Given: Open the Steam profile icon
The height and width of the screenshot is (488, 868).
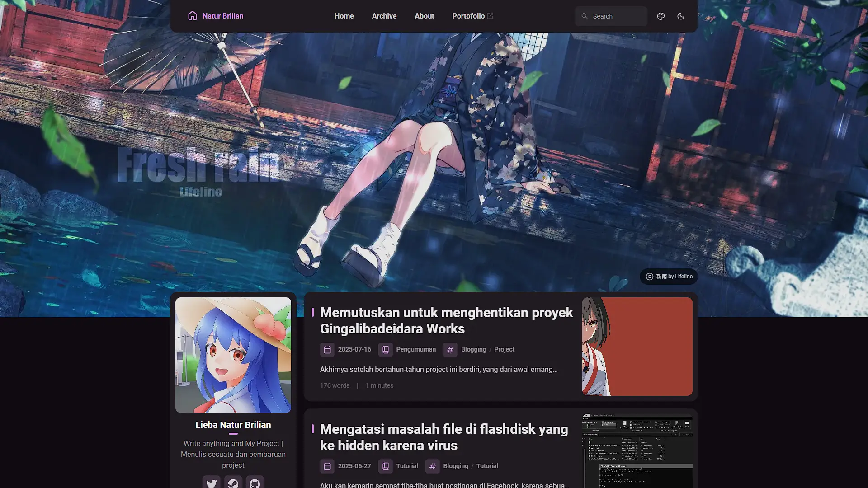Looking at the screenshot, I should [233, 483].
